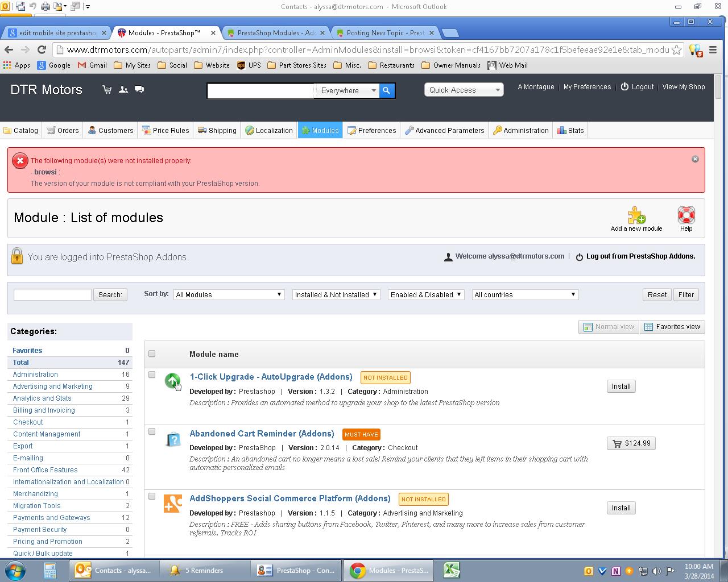Image resolution: width=728 pixels, height=582 pixels.
Task: Click the modules Search text field
Action: pos(52,294)
